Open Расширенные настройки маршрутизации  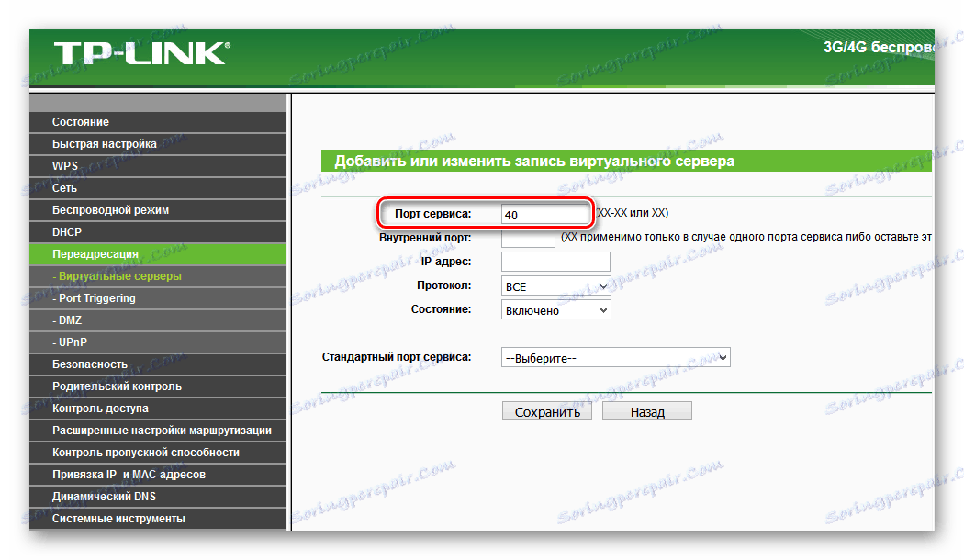158,431
